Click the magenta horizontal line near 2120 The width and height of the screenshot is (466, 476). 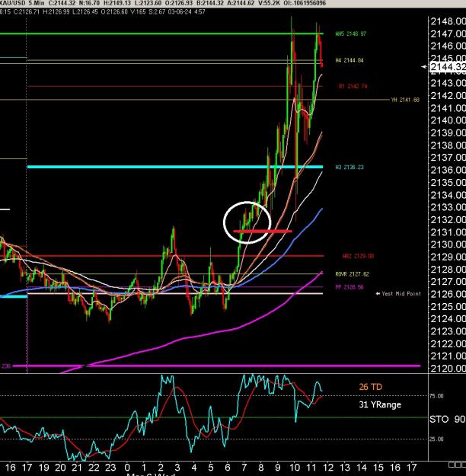(216, 366)
